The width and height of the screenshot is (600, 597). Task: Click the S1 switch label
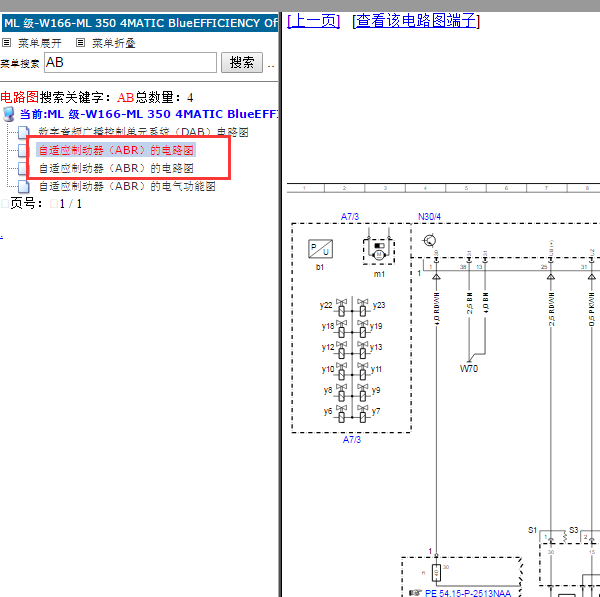click(532, 530)
